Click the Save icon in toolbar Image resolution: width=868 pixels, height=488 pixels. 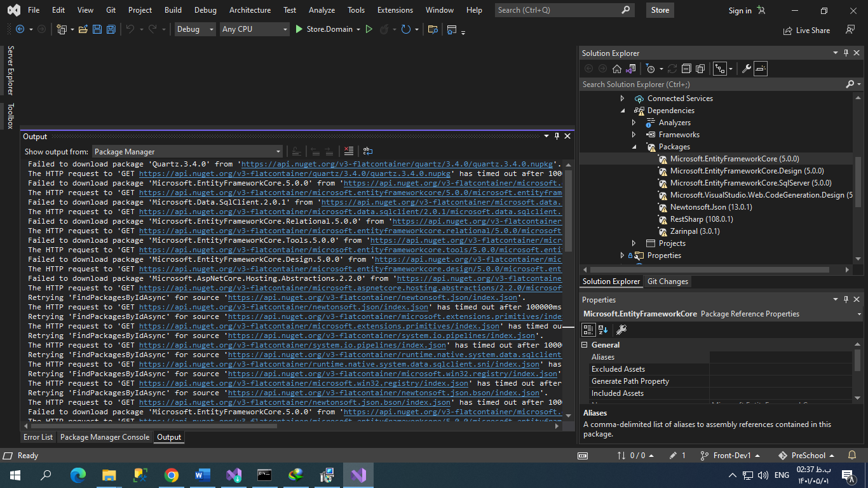click(97, 29)
